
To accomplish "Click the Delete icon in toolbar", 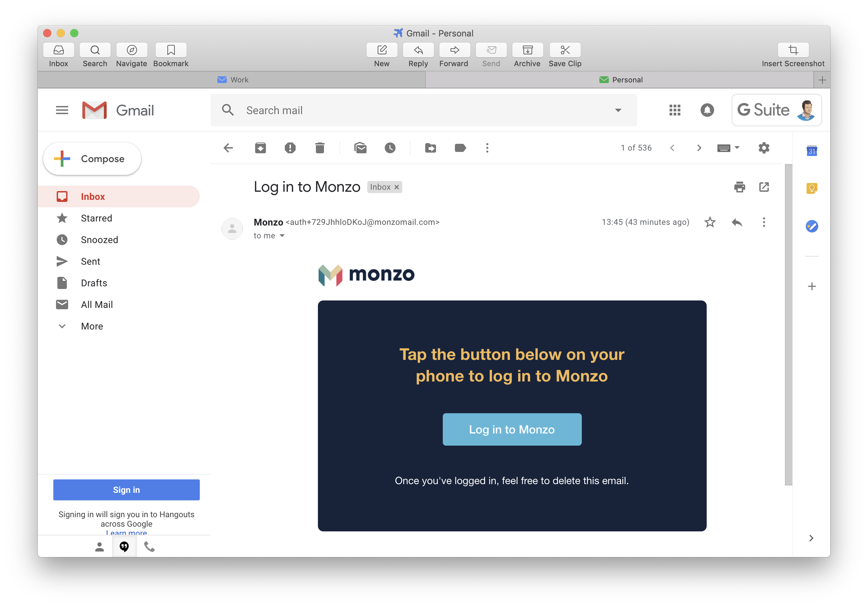I will coord(321,148).
